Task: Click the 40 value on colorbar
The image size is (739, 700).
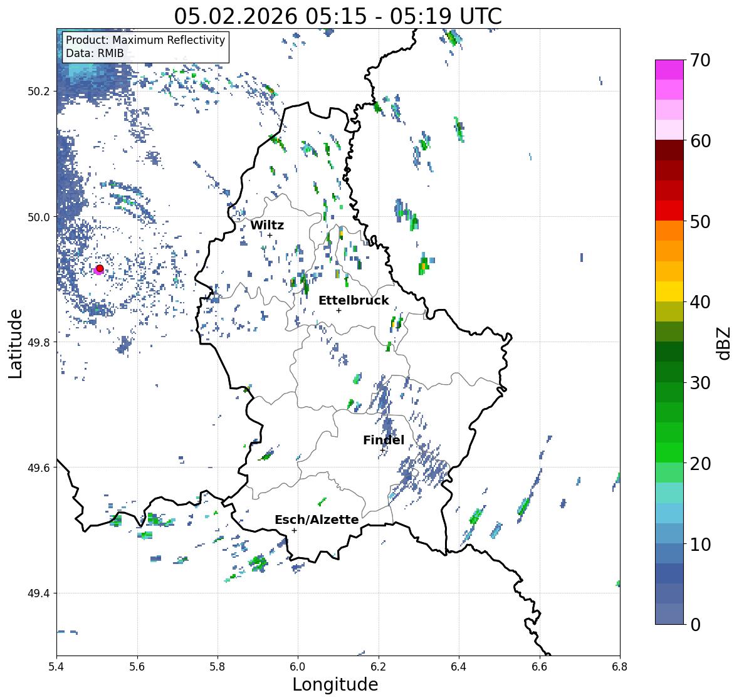Action: coord(700,302)
